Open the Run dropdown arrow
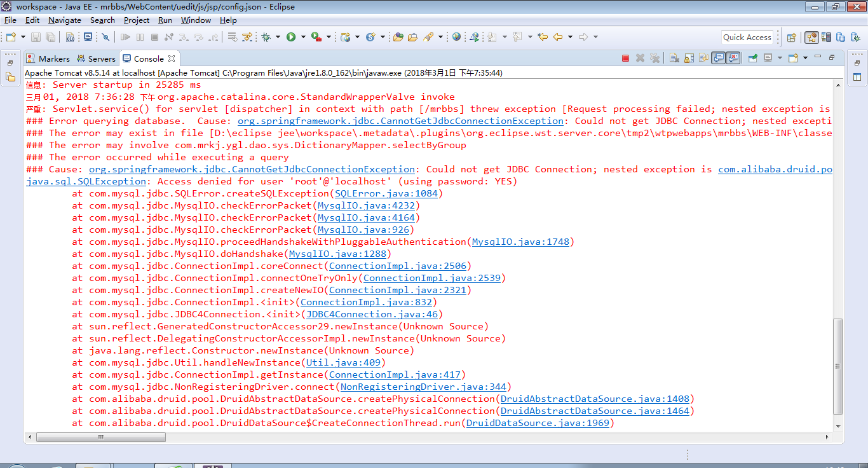 coord(303,37)
